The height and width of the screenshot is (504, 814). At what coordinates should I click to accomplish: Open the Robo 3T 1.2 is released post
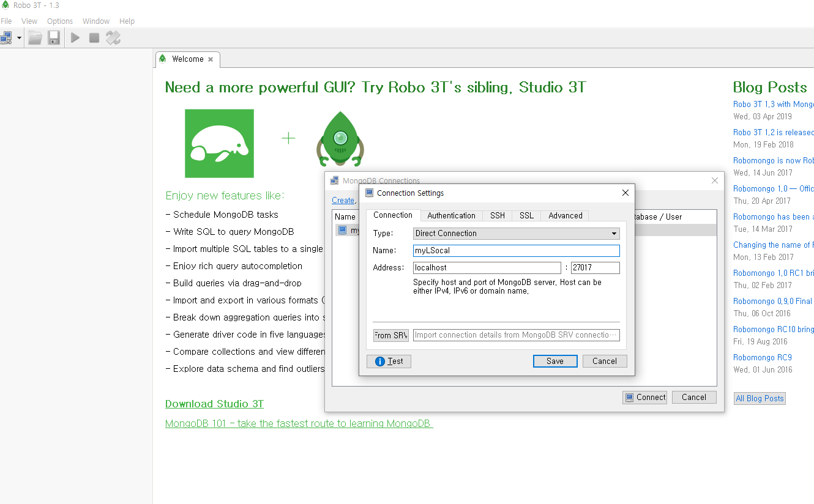[x=774, y=133]
